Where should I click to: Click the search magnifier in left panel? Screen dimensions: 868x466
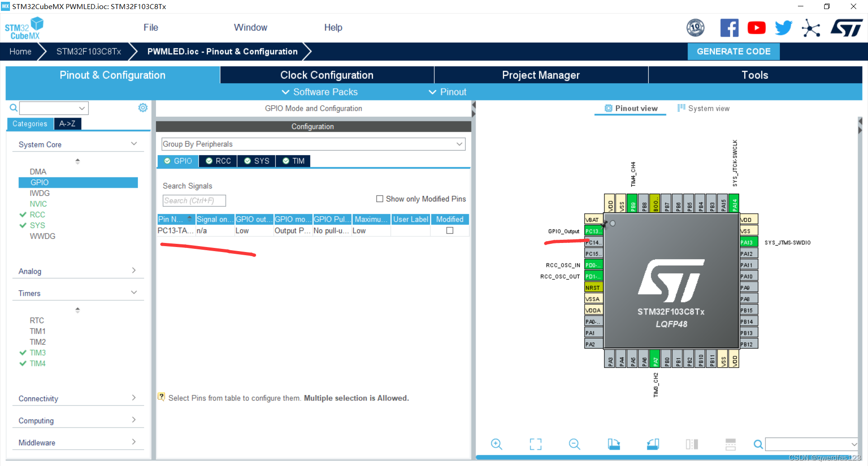click(14, 108)
